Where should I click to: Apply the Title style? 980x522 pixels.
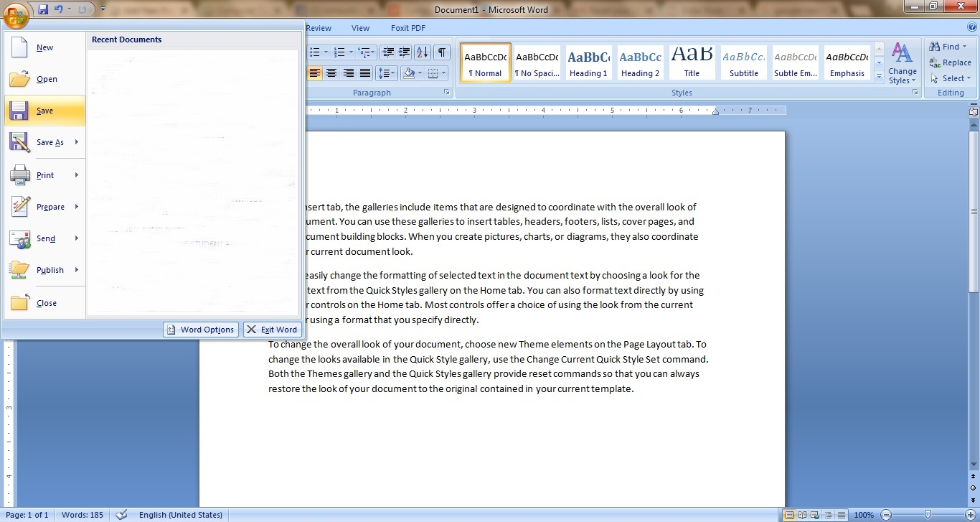pyautogui.click(x=692, y=62)
